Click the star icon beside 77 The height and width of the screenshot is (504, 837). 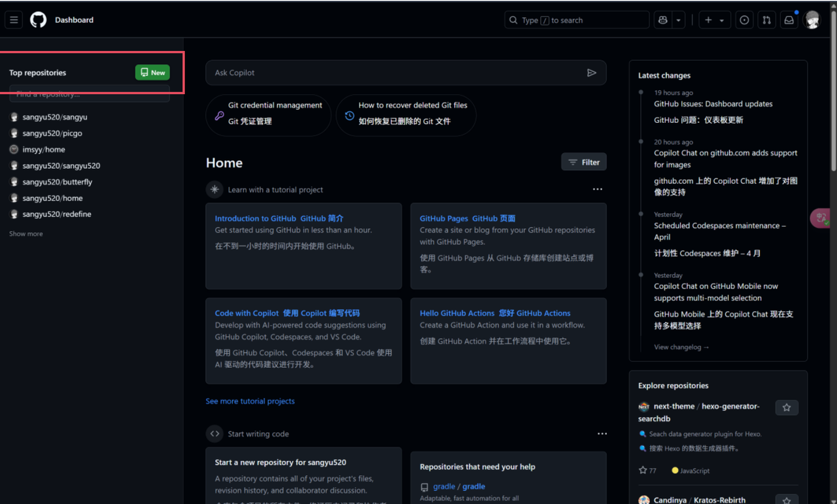pos(642,471)
